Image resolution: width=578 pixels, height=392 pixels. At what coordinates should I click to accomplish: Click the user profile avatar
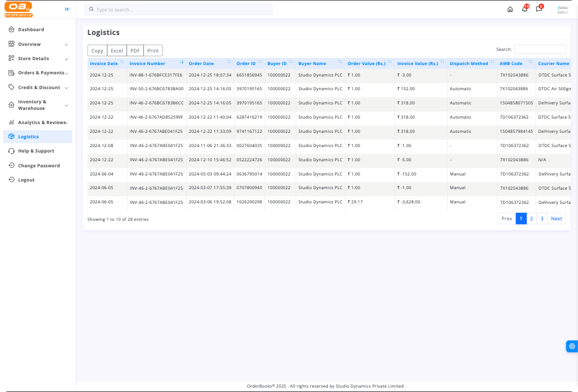click(x=562, y=9)
